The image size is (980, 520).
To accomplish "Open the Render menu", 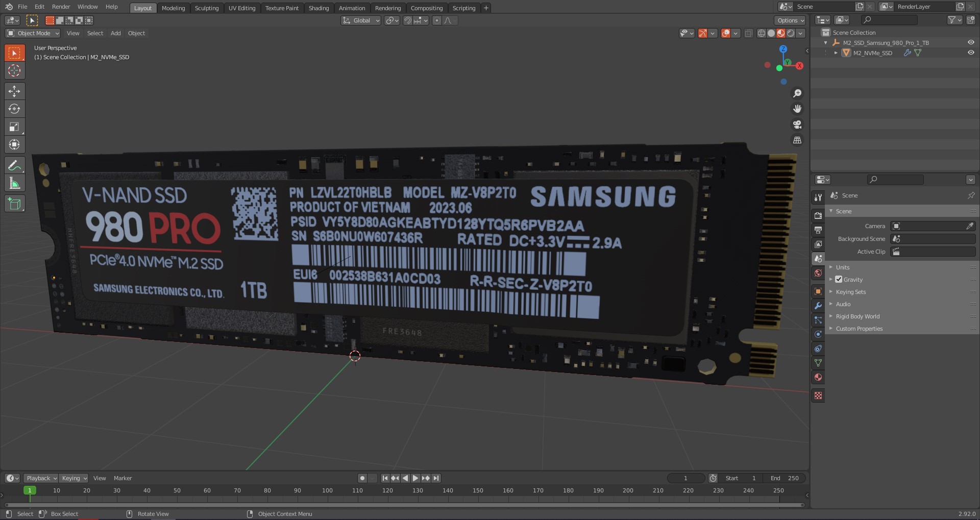I will coord(61,7).
